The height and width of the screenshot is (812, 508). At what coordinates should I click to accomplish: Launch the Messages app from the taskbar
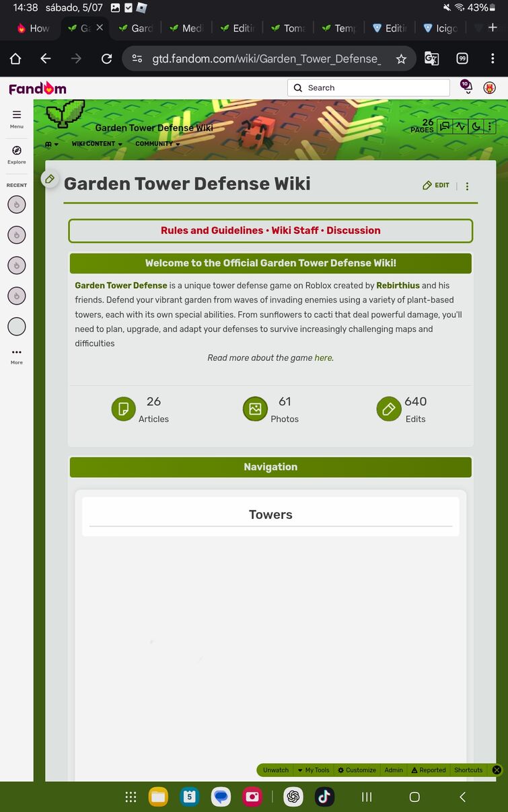tap(221, 797)
